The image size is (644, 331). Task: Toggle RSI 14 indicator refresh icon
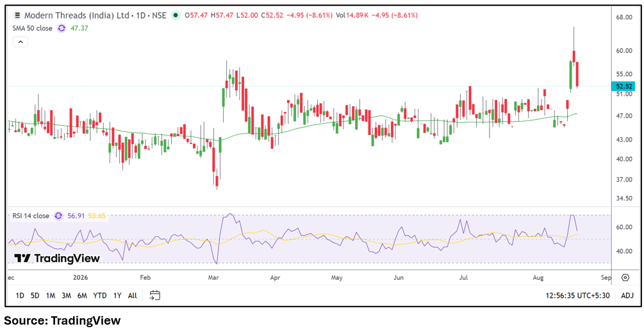pyautogui.click(x=59, y=216)
